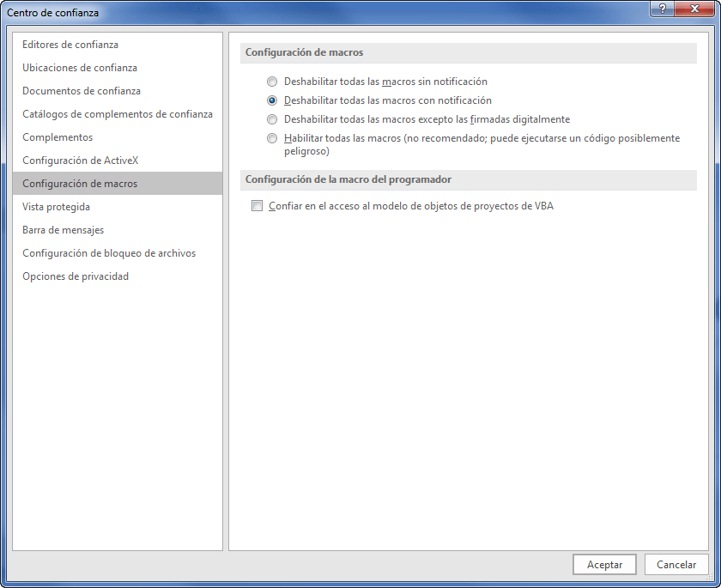This screenshot has height=588, width=721.
Task: Show Opciones de privacidad page
Action: click(76, 276)
